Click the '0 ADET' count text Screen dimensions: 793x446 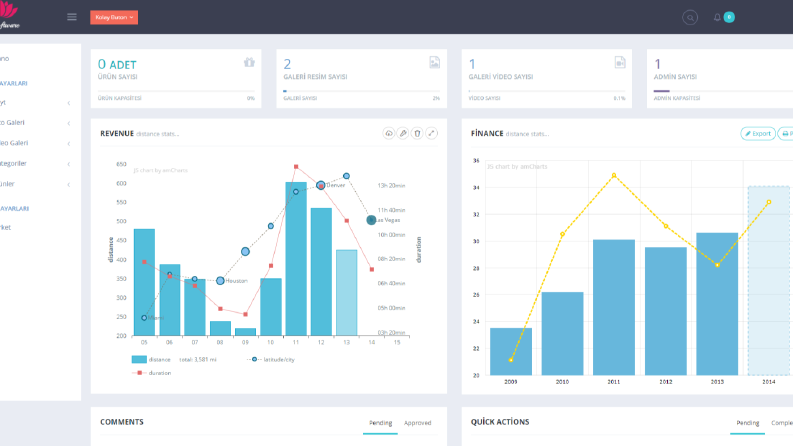[117, 64]
